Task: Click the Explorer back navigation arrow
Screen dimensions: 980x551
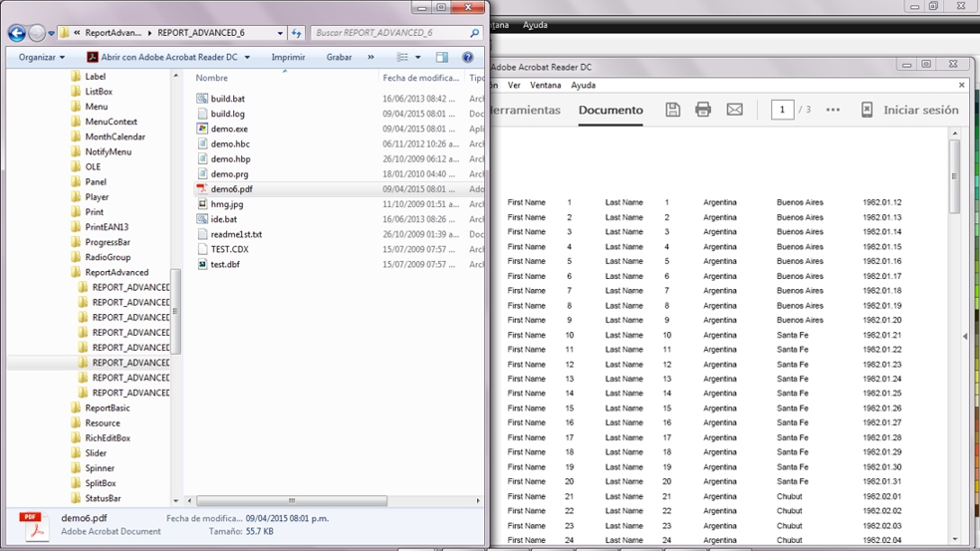Action: (x=17, y=33)
